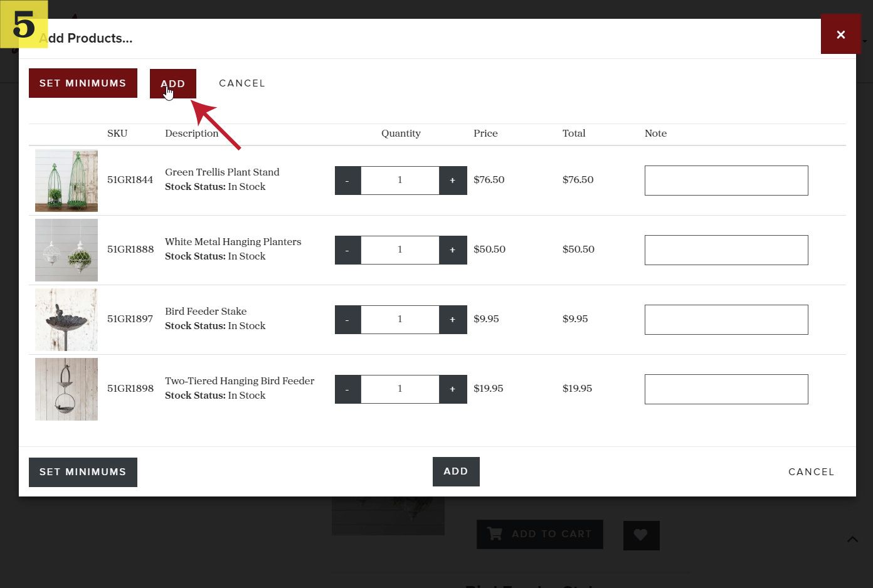Close the Add Products dialog with X
The width and height of the screenshot is (873, 588).
[x=840, y=34]
